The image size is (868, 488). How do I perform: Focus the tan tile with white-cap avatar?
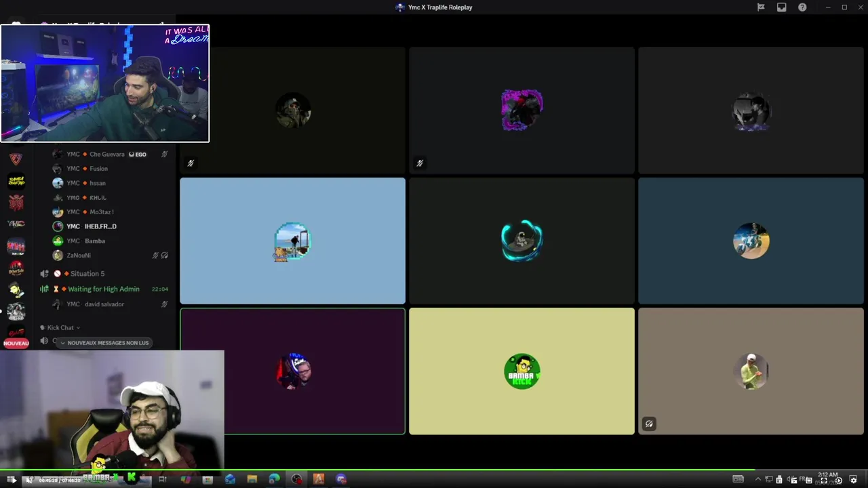[x=751, y=371]
